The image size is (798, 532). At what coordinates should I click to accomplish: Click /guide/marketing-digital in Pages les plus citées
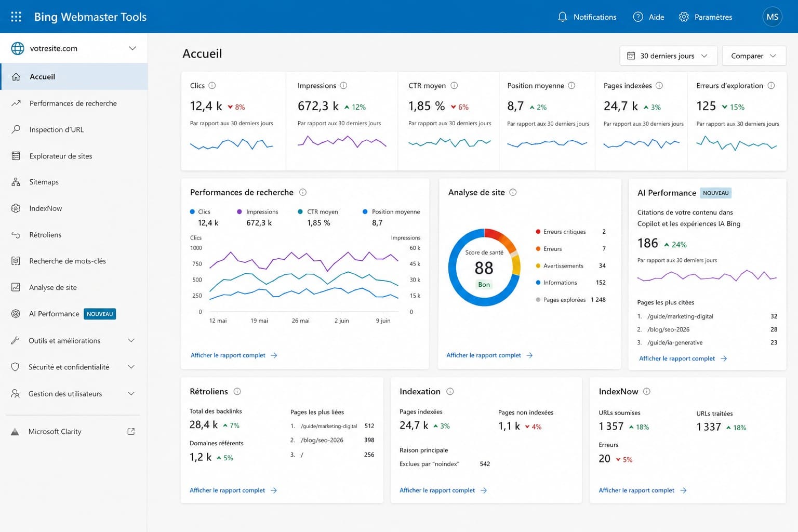[x=680, y=316]
